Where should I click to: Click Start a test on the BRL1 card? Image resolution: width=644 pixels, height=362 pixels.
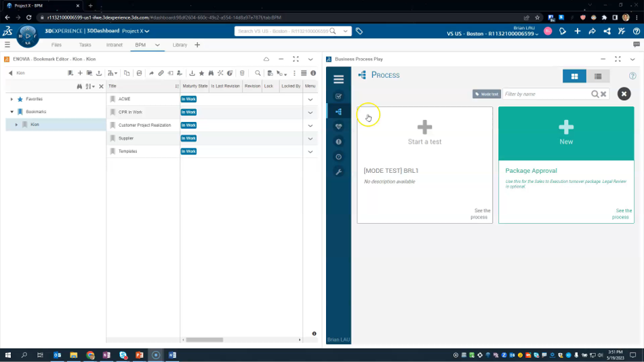[424, 133]
